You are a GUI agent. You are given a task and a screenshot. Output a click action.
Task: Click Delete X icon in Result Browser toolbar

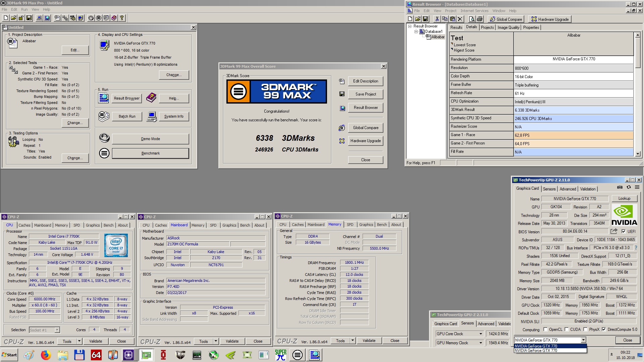460,19
